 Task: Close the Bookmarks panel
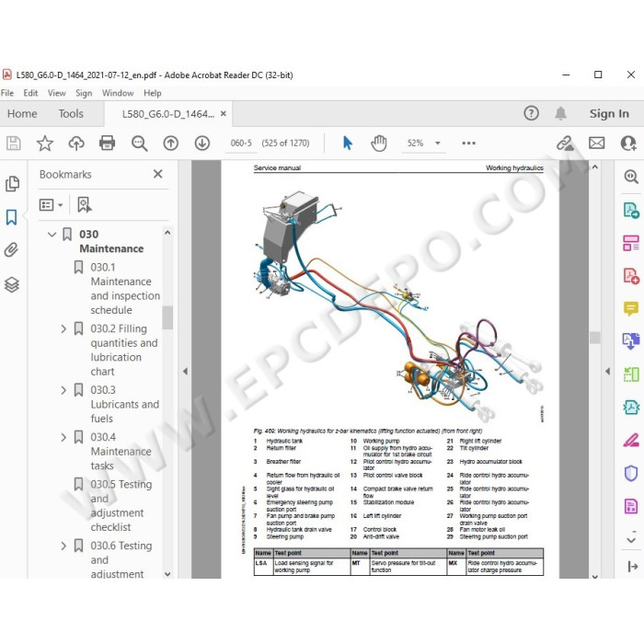point(157,174)
